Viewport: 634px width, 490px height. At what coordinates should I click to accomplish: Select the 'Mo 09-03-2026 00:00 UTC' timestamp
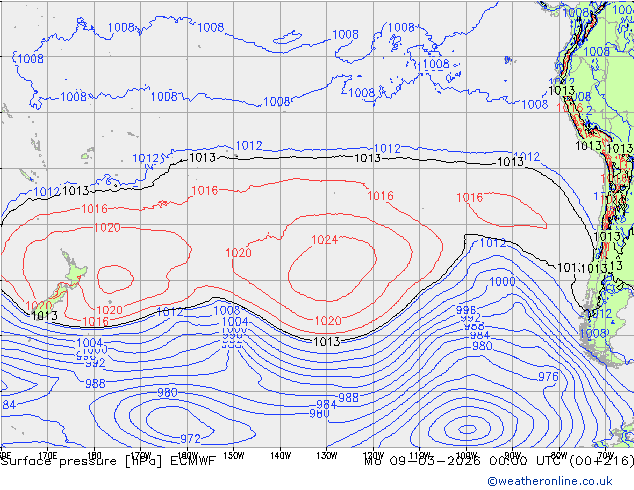click(462, 461)
